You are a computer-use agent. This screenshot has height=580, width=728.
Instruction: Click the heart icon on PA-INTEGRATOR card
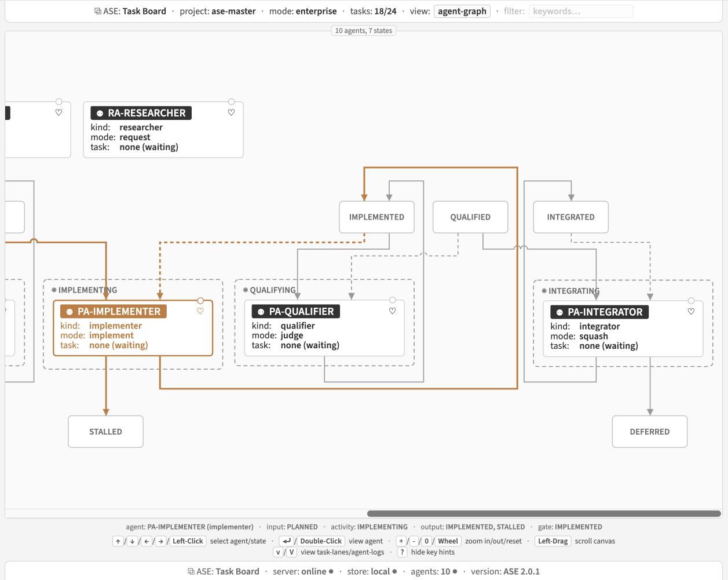coord(691,312)
